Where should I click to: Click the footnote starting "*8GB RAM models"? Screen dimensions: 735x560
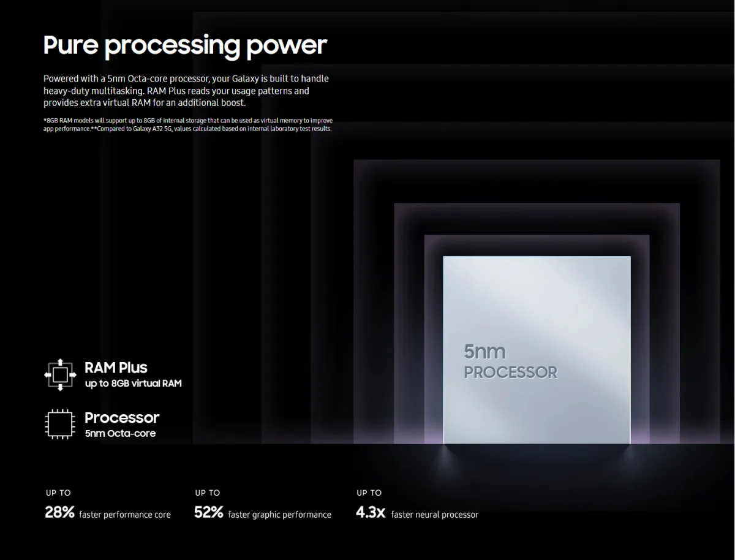(x=188, y=124)
